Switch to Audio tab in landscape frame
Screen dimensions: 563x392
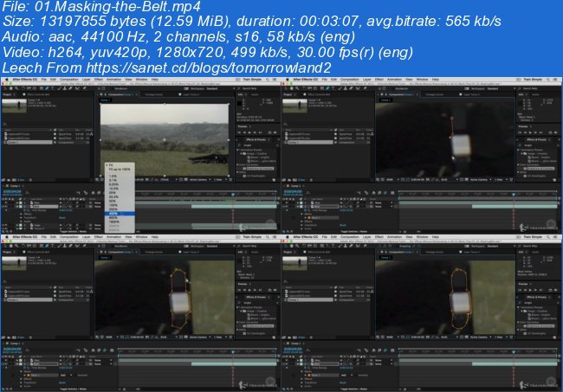tap(255, 94)
